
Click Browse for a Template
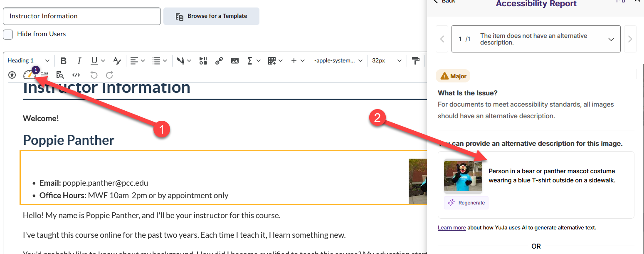(x=211, y=16)
